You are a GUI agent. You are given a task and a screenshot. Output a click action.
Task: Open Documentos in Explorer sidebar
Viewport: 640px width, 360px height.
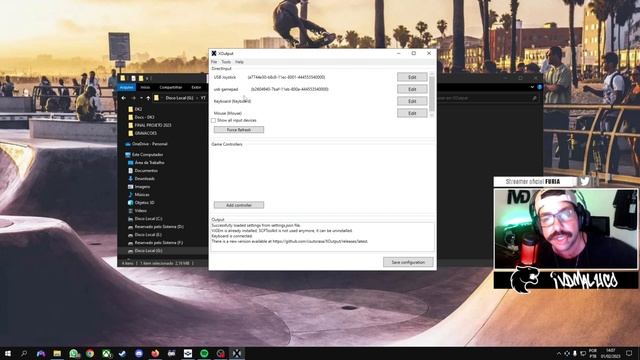(146, 171)
